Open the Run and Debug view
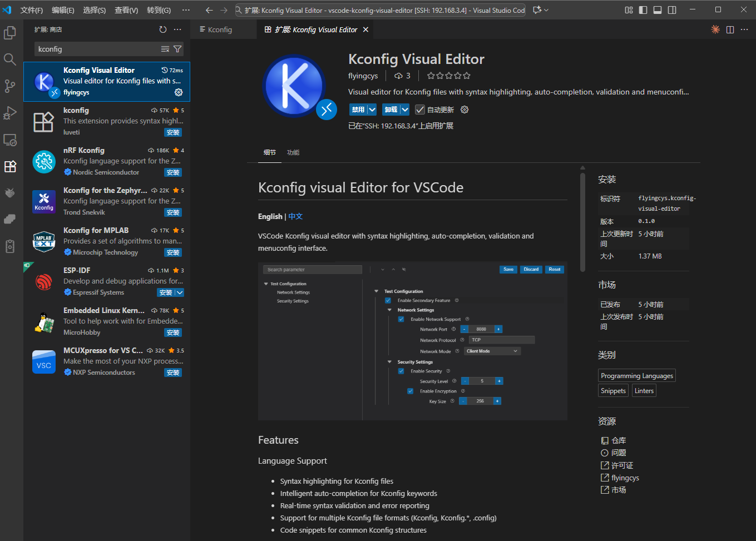The image size is (756, 541). [x=10, y=113]
